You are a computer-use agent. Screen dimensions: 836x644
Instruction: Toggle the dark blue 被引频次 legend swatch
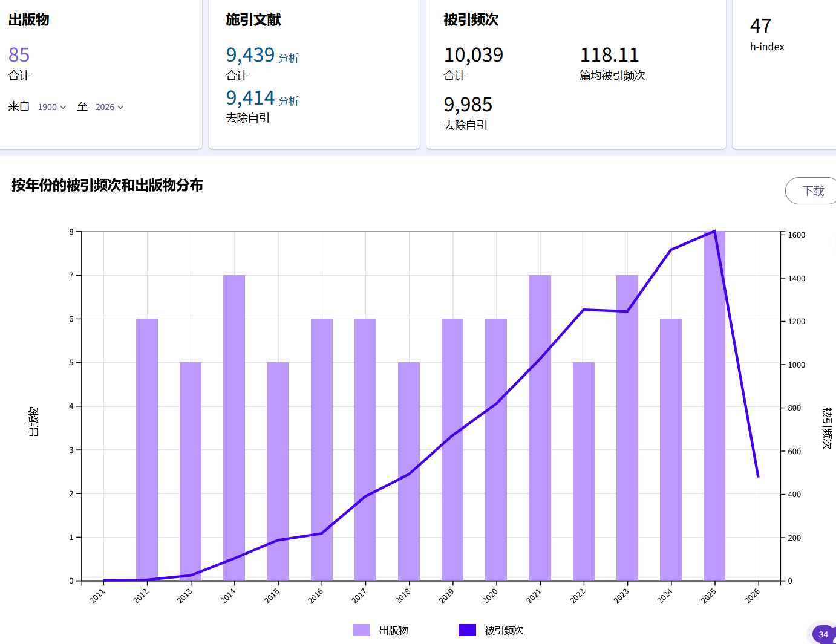click(467, 630)
